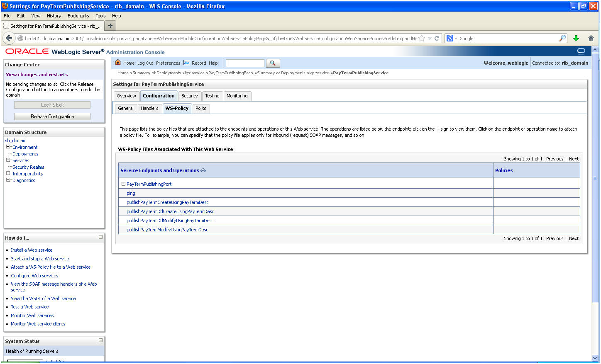Screen dimensions: 601x364
Task: Click the Release Configuration button
Action: click(x=52, y=116)
